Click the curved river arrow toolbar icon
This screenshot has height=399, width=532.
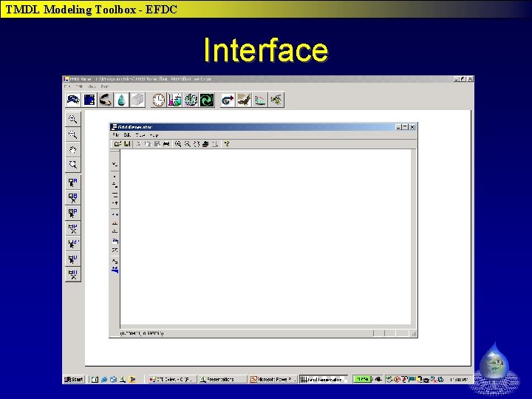coord(106,100)
